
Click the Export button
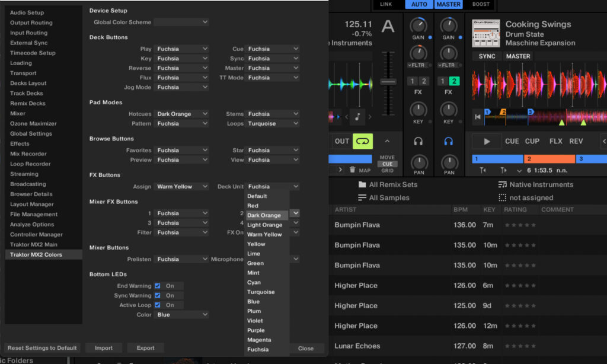(x=145, y=348)
